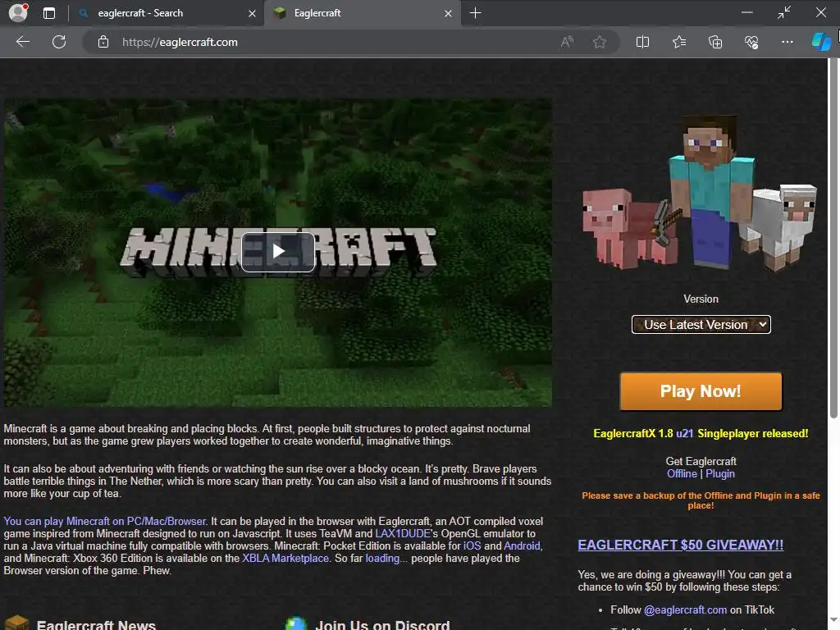Click the Steve with pig and sheep image
840x630 pixels.
tap(700, 192)
